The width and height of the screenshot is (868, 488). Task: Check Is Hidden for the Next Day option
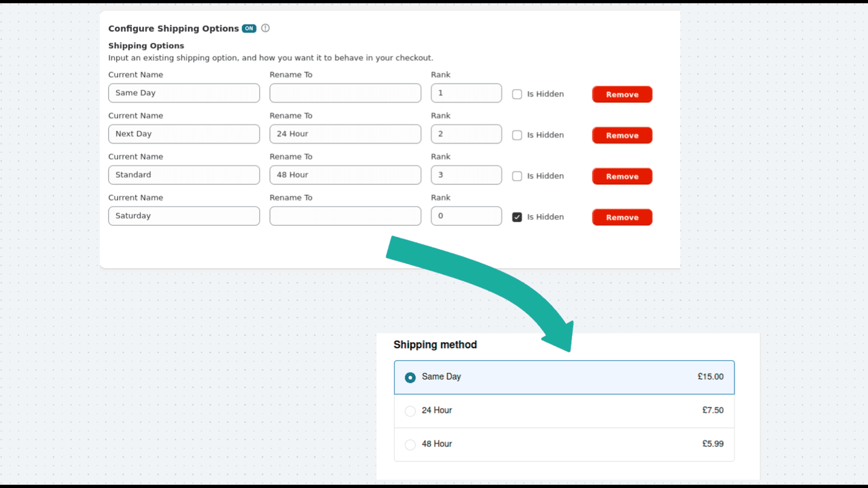click(517, 135)
